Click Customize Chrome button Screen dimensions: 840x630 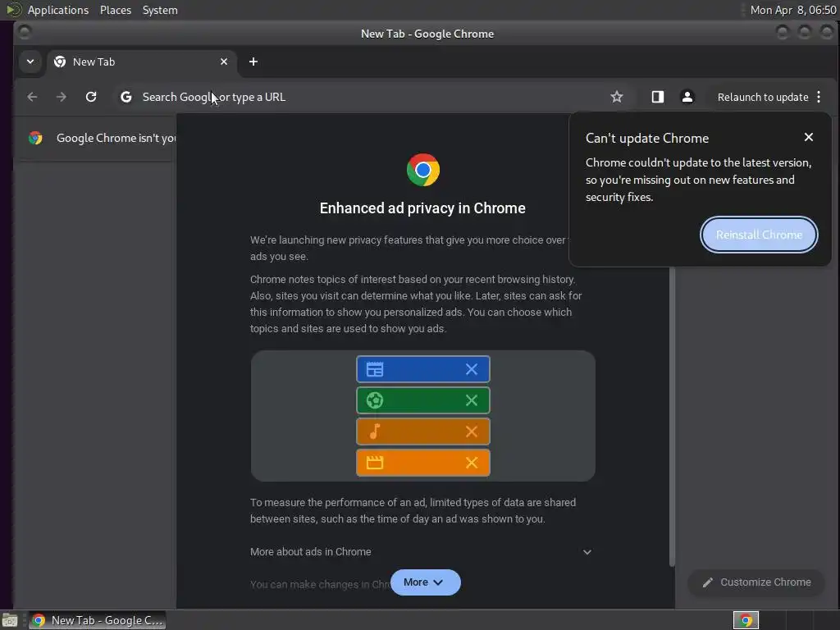[756, 582]
